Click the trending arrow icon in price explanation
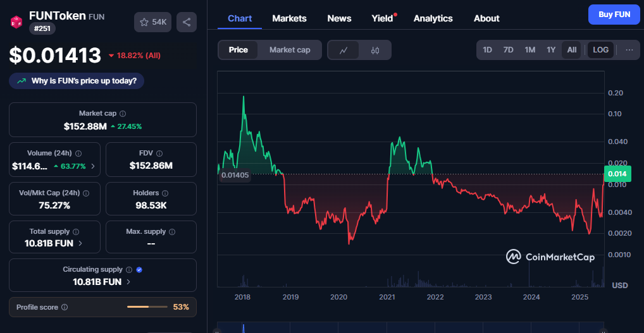The image size is (644, 333). (22, 82)
